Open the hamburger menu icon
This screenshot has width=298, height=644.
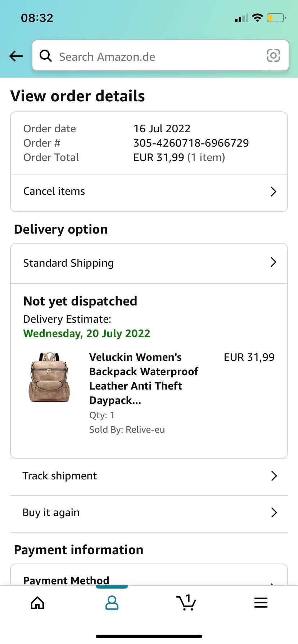[261, 603]
